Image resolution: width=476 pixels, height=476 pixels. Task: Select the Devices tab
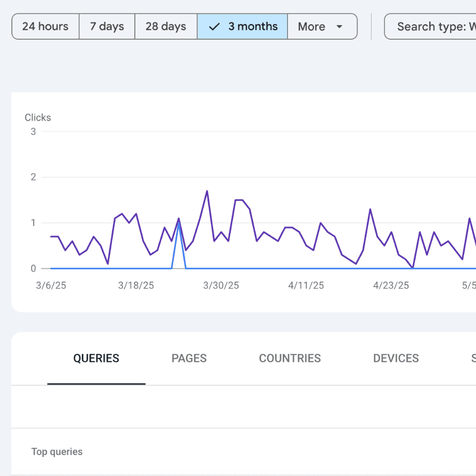point(396,358)
